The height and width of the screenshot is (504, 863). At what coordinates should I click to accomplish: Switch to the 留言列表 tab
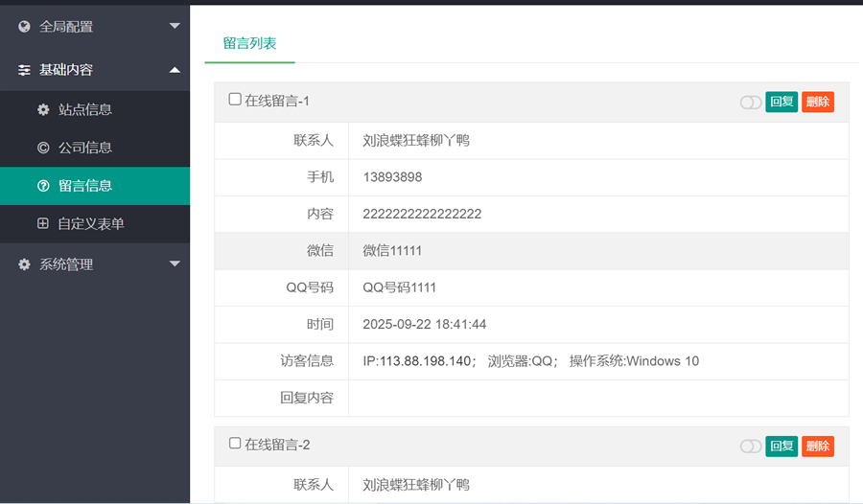(x=250, y=43)
